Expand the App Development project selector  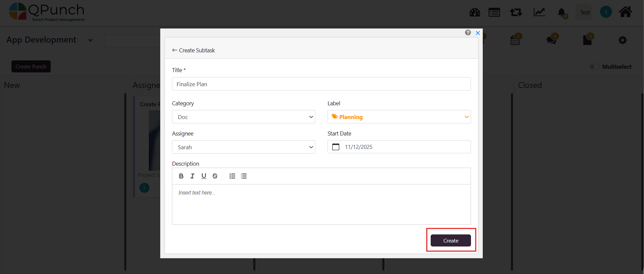pos(90,40)
